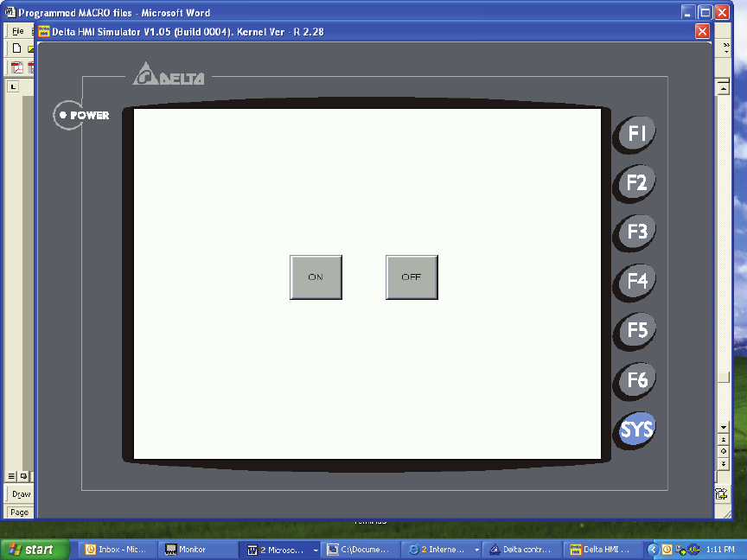Expand grouped Microsoft Word taskbar dropdown
Image resolution: width=747 pixels, height=560 pixels.
(315, 550)
